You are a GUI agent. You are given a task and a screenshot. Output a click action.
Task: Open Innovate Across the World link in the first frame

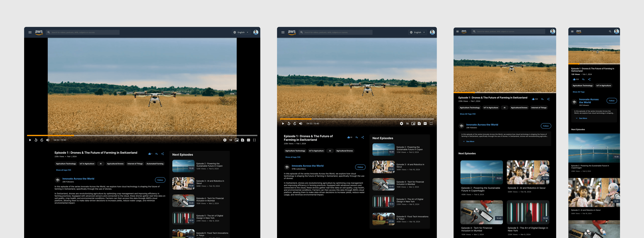(x=78, y=179)
